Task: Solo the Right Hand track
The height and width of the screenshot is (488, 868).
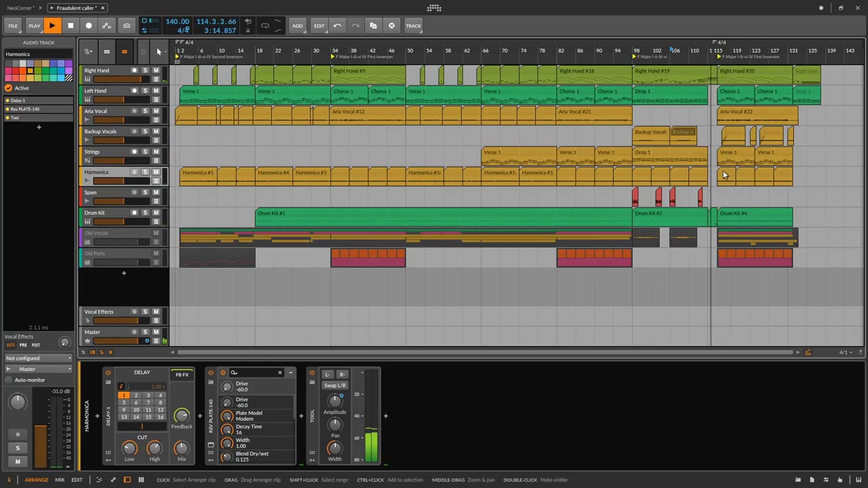Action: click(145, 70)
